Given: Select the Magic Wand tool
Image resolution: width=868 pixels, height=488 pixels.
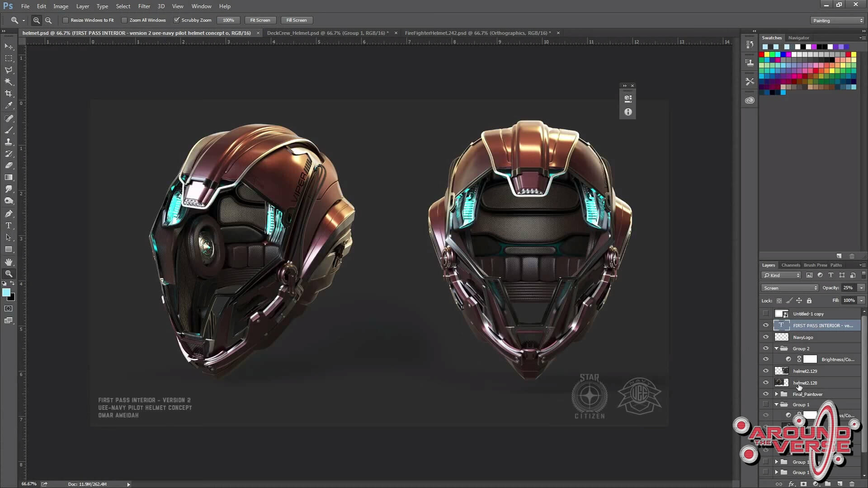Looking at the screenshot, I should point(9,82).
